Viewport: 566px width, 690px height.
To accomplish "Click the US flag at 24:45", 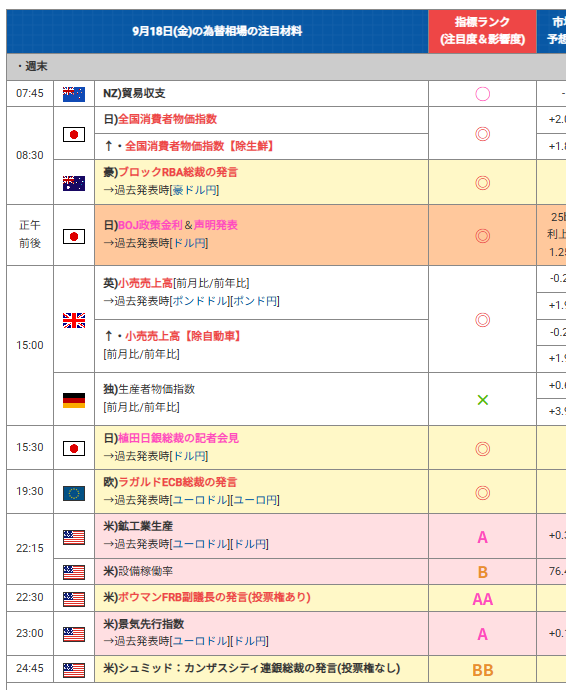I will click(x=74, y=670).
